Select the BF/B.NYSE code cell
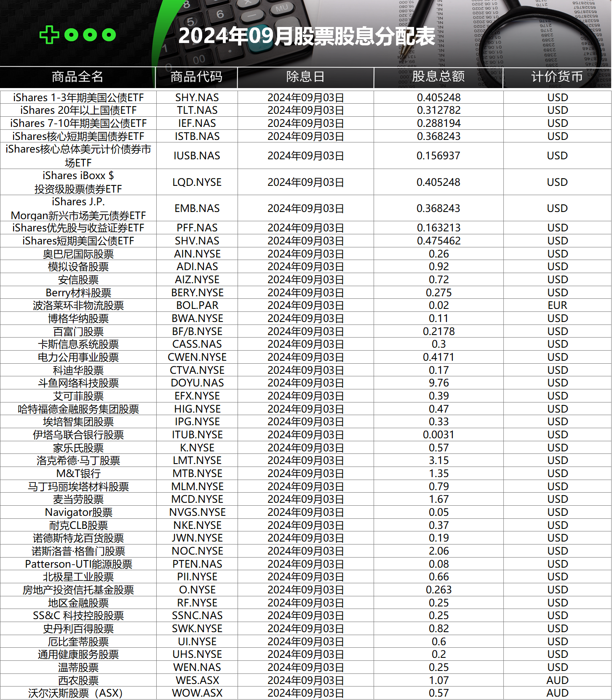 point(197,332)
